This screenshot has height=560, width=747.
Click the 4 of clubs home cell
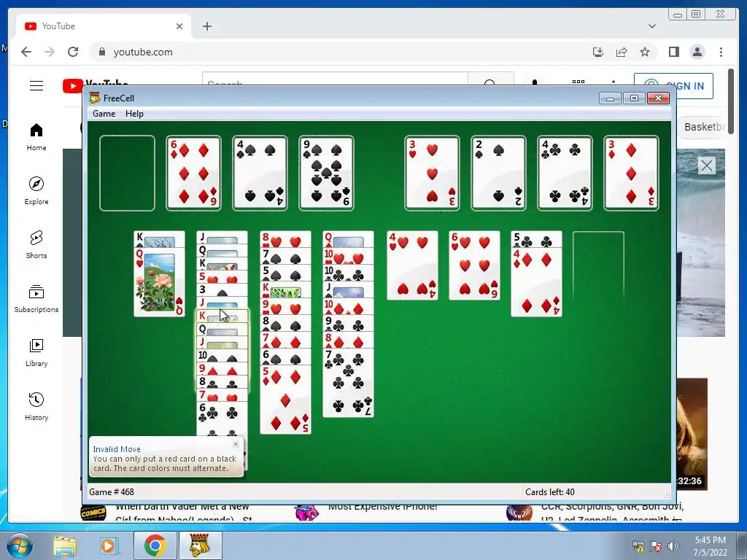pyautogui.click(x=565, y=173)
